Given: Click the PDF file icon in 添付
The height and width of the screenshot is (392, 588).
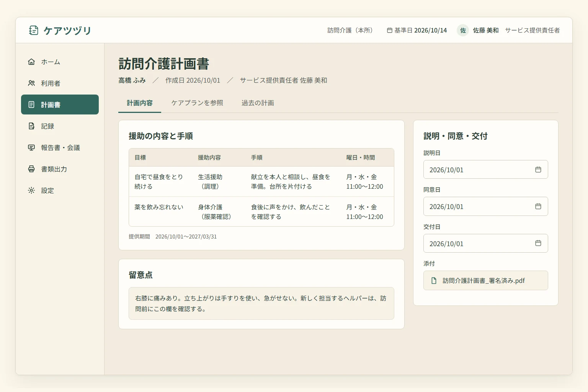Looking at the screenshot, I should [434, 281].
